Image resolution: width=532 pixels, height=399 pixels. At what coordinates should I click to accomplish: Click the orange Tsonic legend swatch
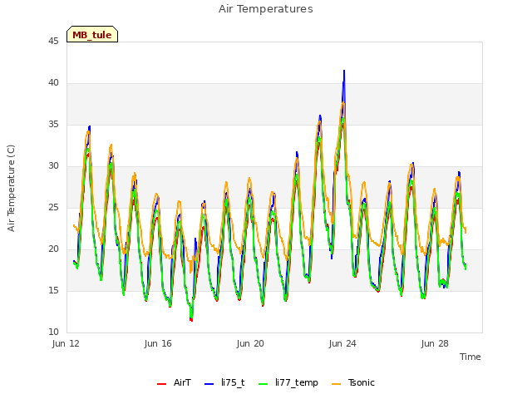click(336, 383)
